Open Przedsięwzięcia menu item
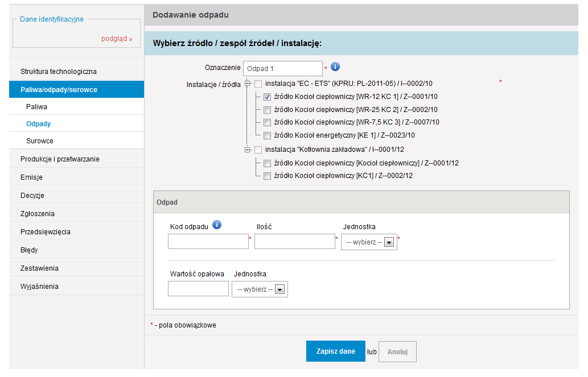This screenshot has width=588, height=377. click(76, 231)
